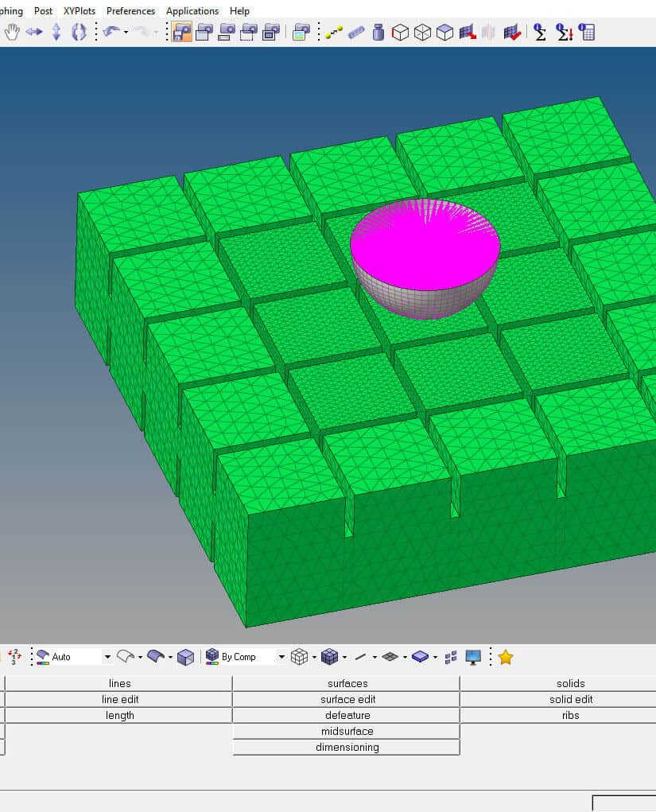Image resolution: width=656 pixels, height=812 pixels.
Task: Click the sigma with exclamation icon
Action: click(564, 32)
